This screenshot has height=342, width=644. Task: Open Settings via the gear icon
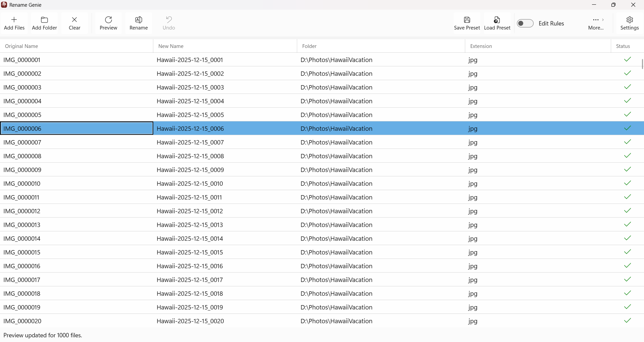coord(630,20)
